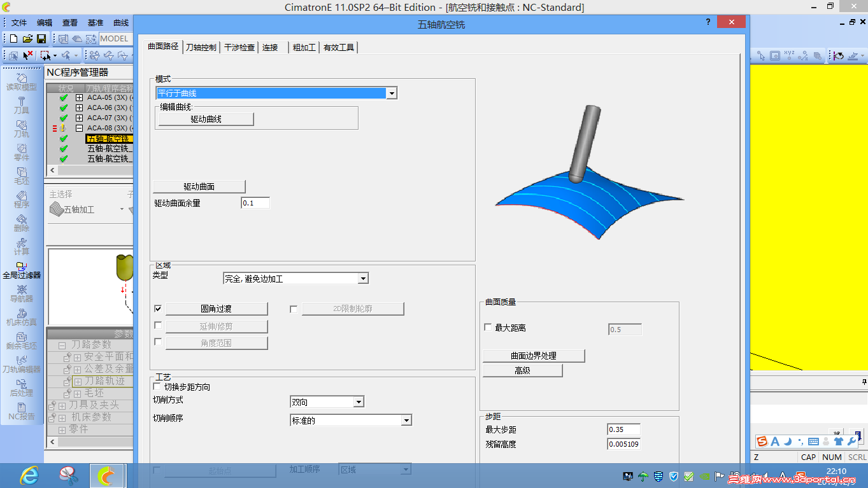This screenshot has height=488, width=868.
Task: Click the Save floppy disk icon
Action: coord(41,39)
